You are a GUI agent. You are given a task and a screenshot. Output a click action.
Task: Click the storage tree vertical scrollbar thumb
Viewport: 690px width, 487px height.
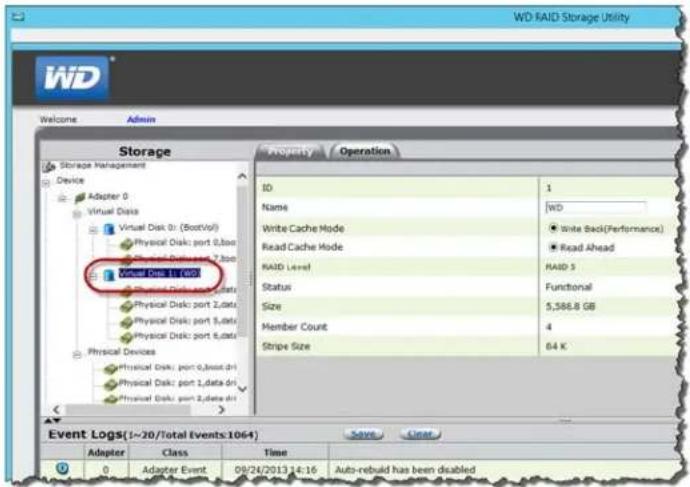tap(242, 260)
